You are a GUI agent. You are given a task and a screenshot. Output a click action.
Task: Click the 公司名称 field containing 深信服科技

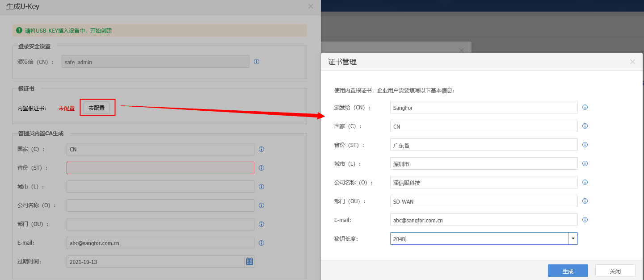(x=484, y=182)
